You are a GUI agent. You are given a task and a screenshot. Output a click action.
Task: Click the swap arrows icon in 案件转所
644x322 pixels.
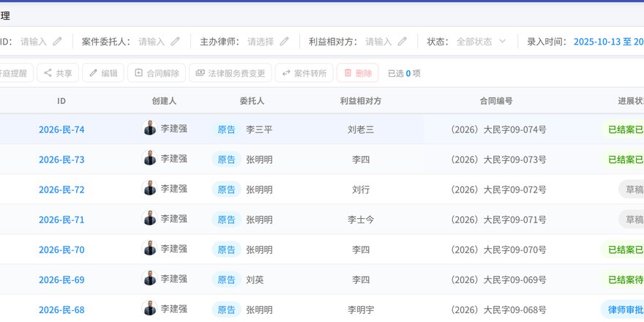tap(286, 73)
